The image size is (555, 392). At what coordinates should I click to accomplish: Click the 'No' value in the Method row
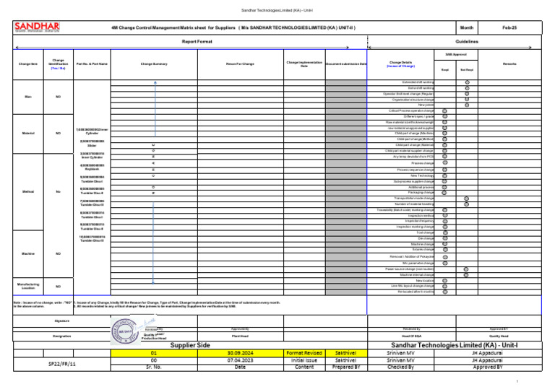click(x=58, y=191)
